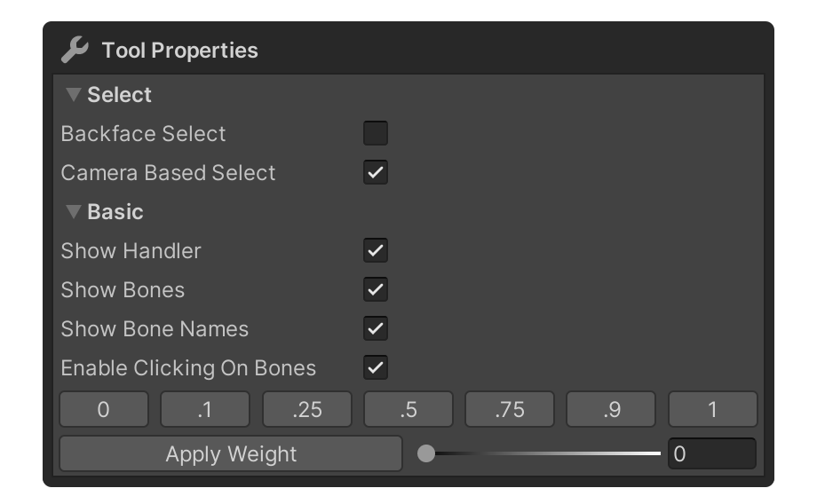Collapse the Basic section triangle
817x504 pixels.
[x=74, y=212]
